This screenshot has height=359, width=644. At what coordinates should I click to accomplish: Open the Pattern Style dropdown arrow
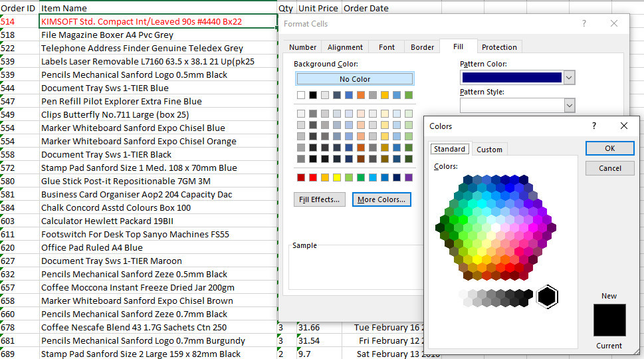click(x=569, y=106)
